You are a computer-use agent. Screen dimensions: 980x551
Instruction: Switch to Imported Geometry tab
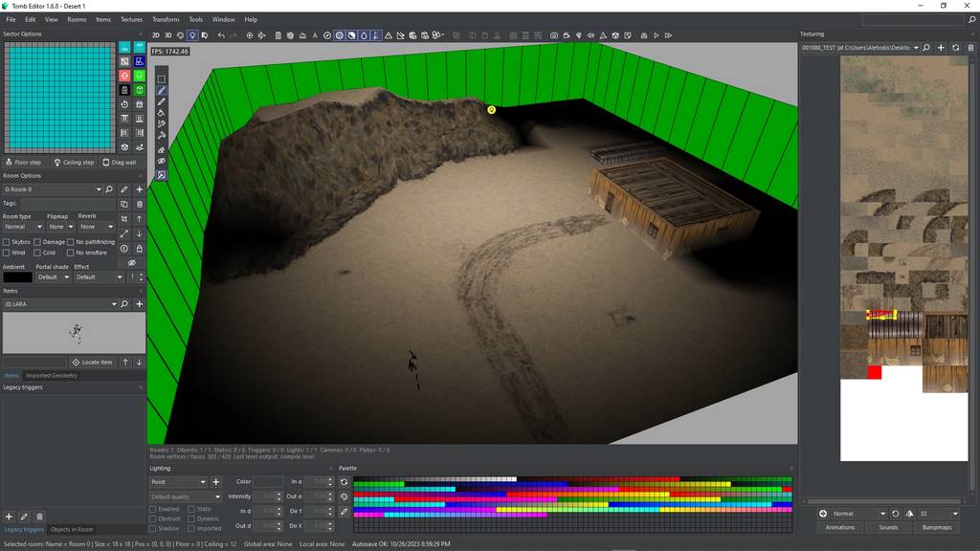(52, 375)
